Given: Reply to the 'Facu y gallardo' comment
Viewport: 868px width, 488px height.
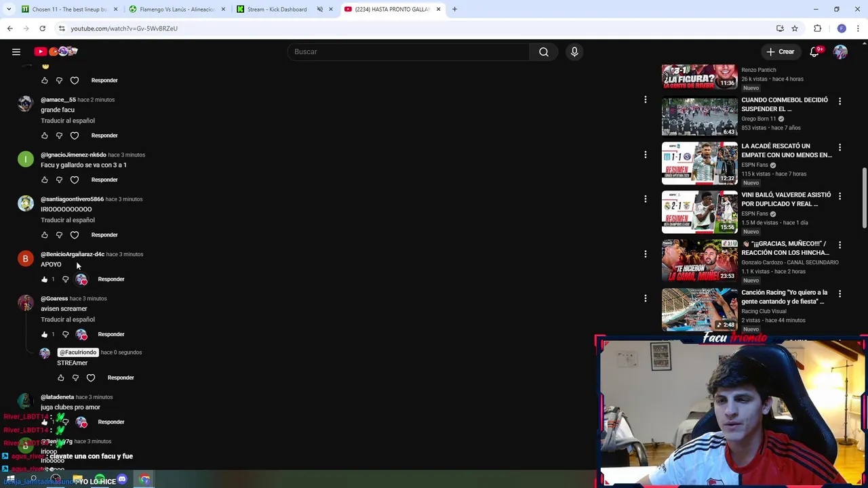Looking at the screenshot, I should click(x=104, y=180).
